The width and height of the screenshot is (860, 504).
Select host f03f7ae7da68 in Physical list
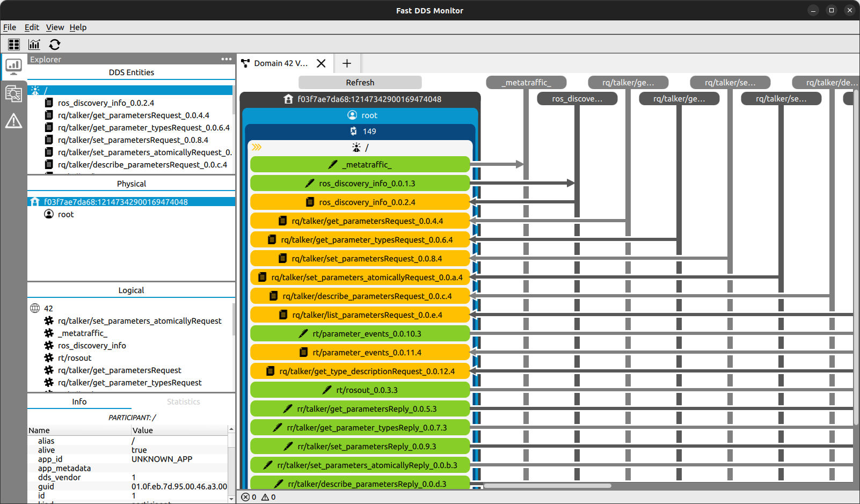tap(115, 202)
